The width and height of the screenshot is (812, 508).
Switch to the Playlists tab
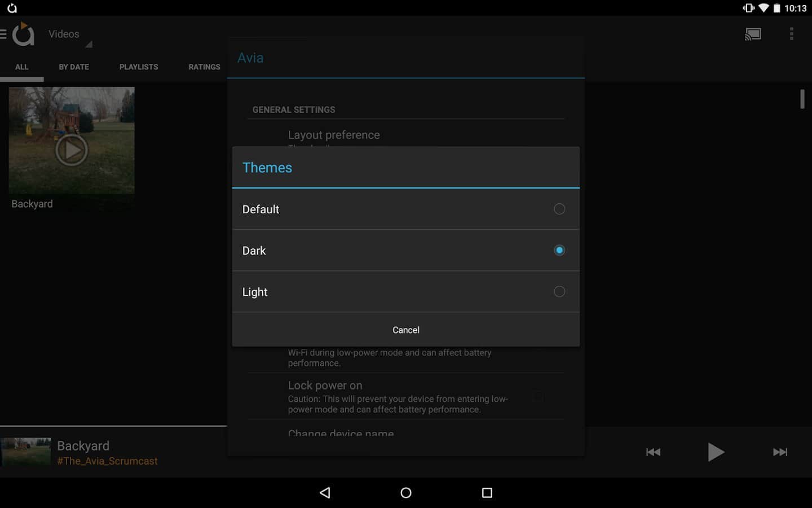(x=139, y=67)
